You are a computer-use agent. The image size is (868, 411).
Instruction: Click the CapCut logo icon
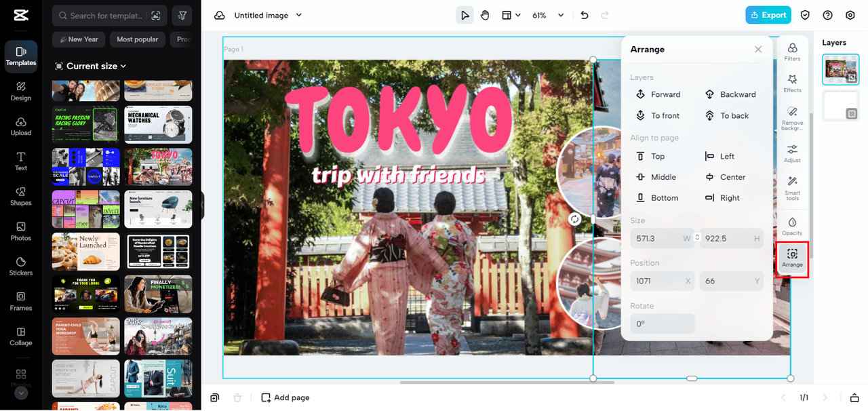[x=21, y=16]
